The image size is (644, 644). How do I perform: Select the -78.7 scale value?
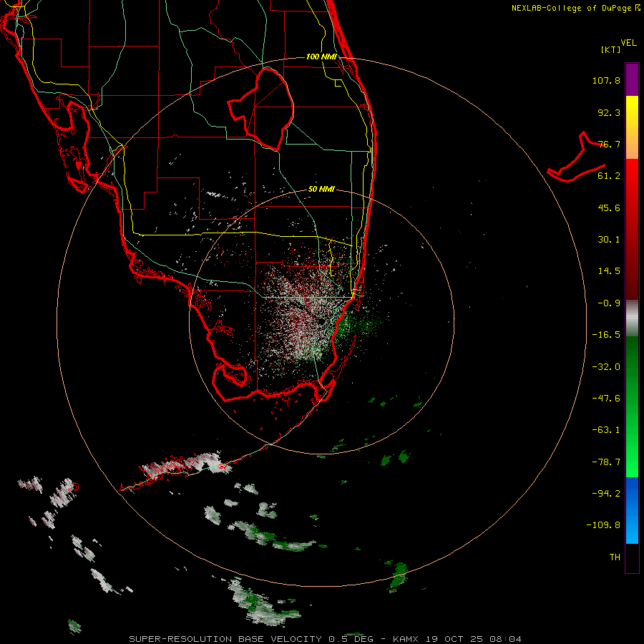tap(606, 462)
